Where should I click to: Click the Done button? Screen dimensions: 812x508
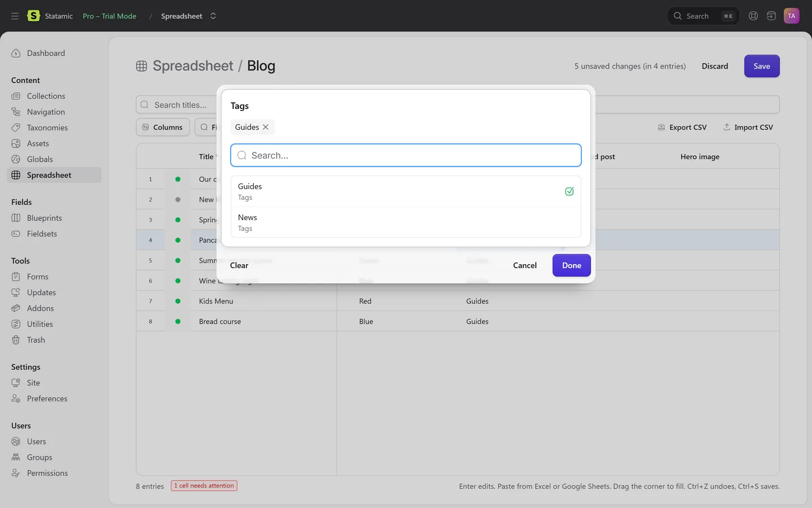[x=572, y=265]
